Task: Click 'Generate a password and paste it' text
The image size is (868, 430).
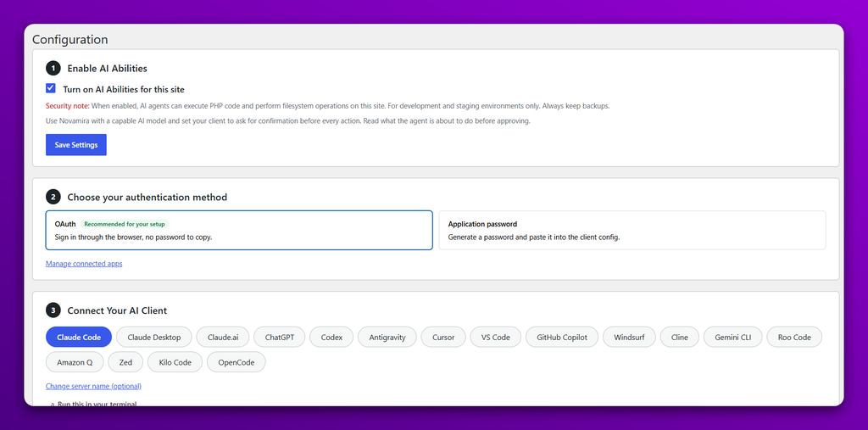Action: click(534, 237)
